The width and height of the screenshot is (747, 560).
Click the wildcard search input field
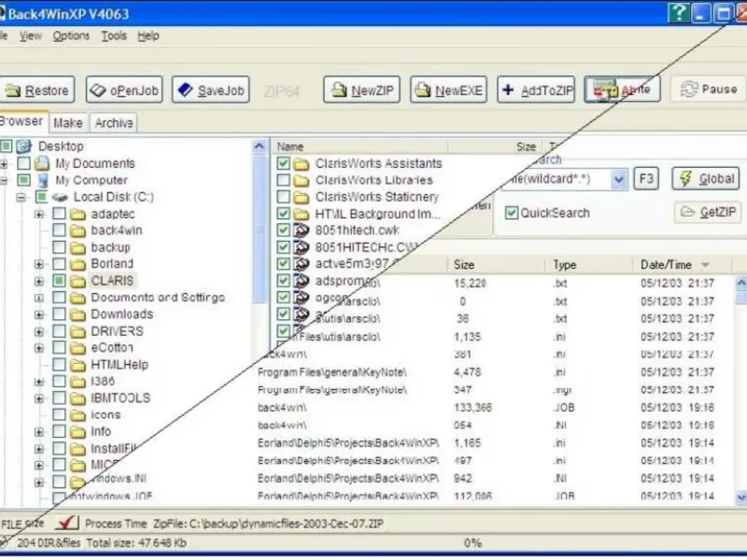pos(556,179)
